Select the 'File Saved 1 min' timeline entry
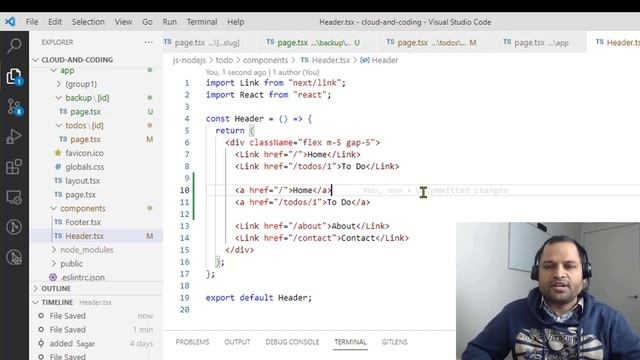640x360 pixels. point(96,330)
